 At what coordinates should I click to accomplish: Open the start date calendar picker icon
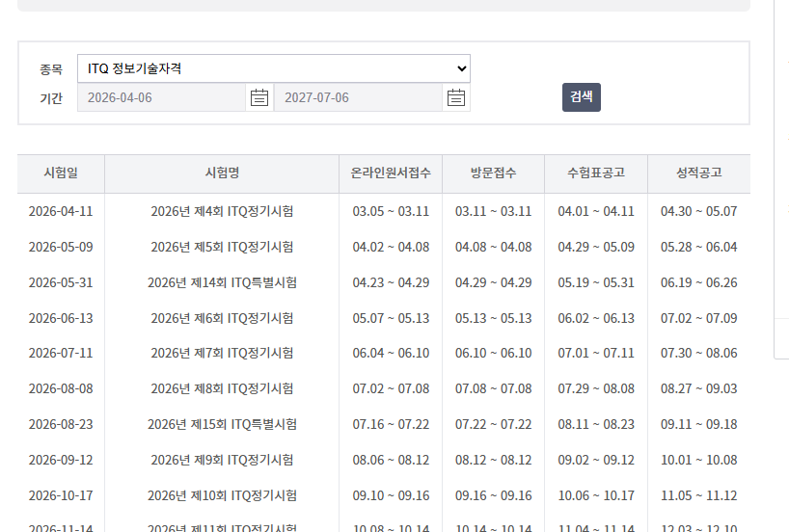(x=259, y=97)
